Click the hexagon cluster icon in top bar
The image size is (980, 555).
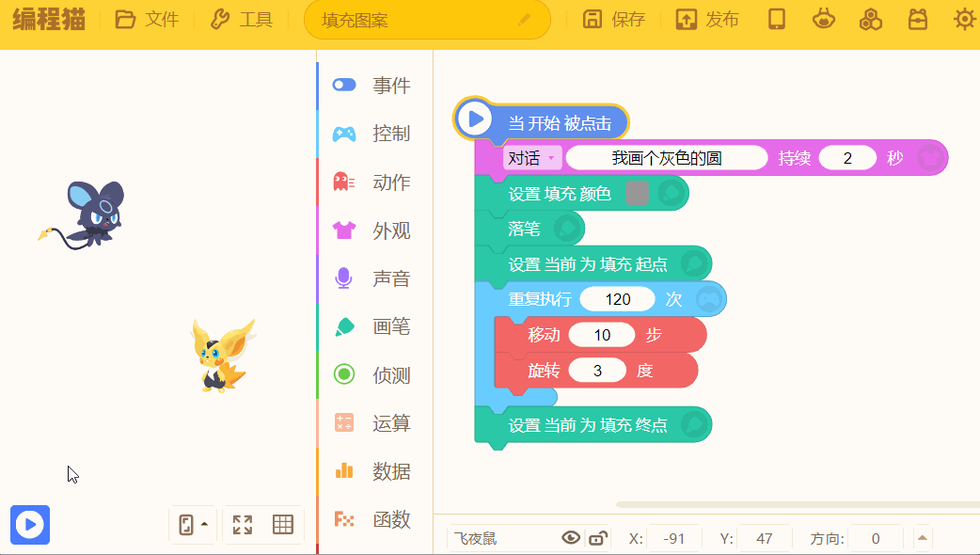(871, 20)
